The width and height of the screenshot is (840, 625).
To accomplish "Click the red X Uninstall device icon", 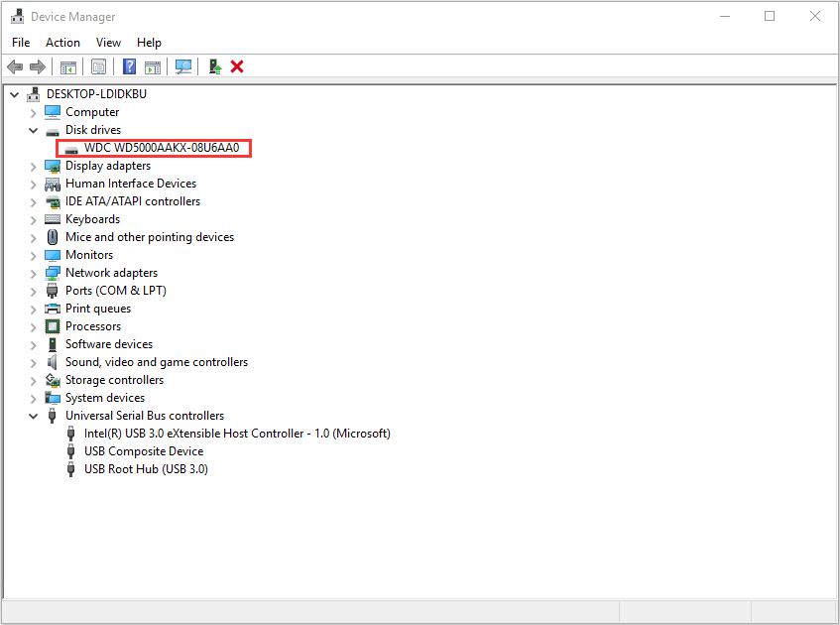I will point(237,66).
